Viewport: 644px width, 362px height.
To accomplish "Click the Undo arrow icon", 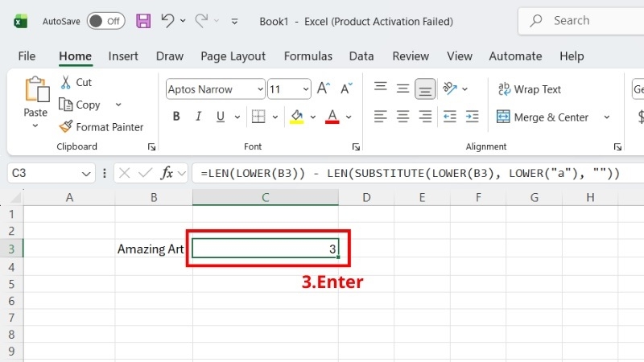I will coord(167,21).
